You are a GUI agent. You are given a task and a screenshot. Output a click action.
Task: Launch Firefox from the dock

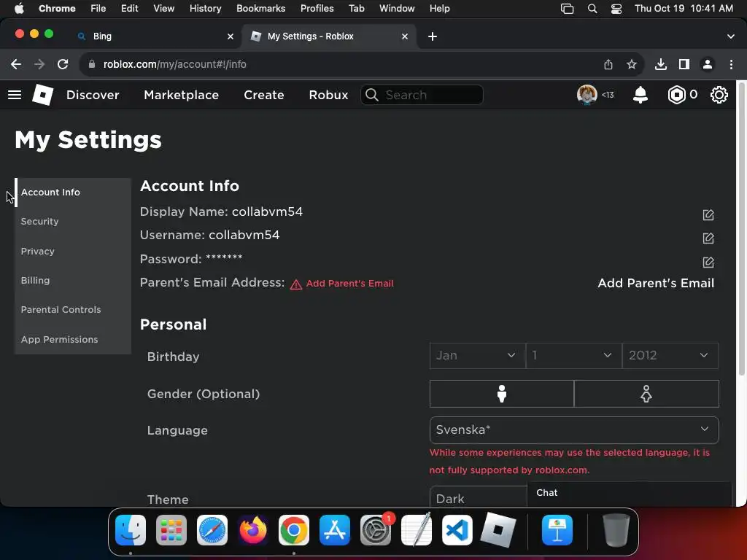[253, 530]
